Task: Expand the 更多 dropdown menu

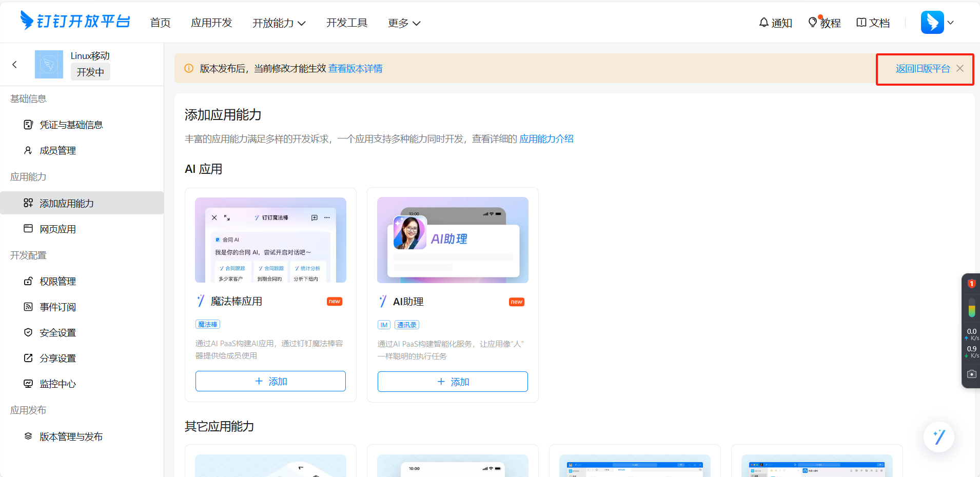Action: 404,23
